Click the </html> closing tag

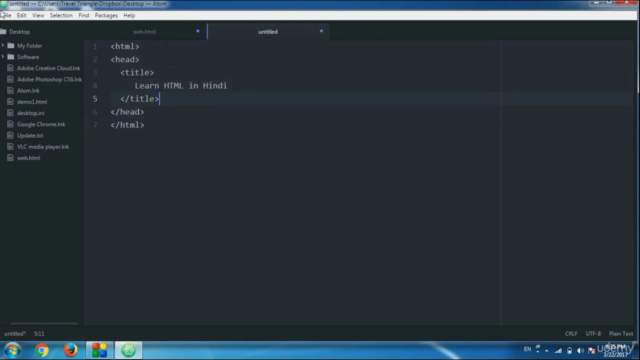pos(127,125)
